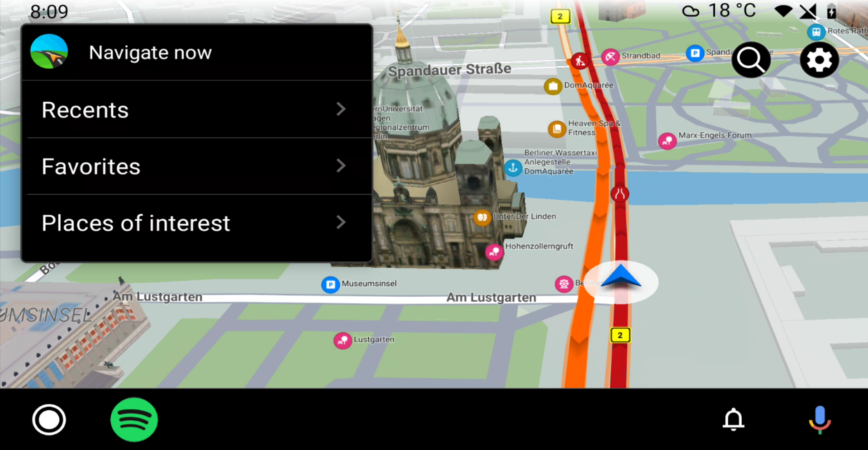Launch Spotify from the bottom bar
Image resolution: width=868 pixels, height=450 pixels.
[134, 419]
